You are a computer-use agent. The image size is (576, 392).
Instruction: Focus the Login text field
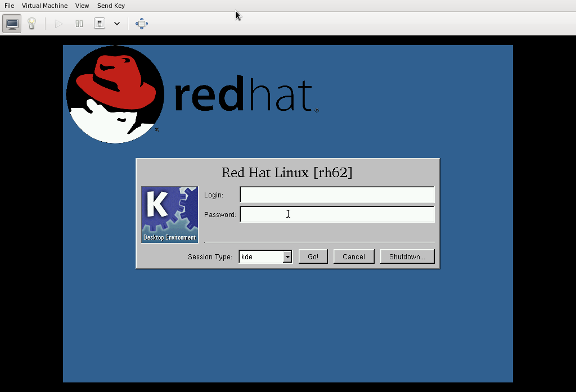(337, 195)
